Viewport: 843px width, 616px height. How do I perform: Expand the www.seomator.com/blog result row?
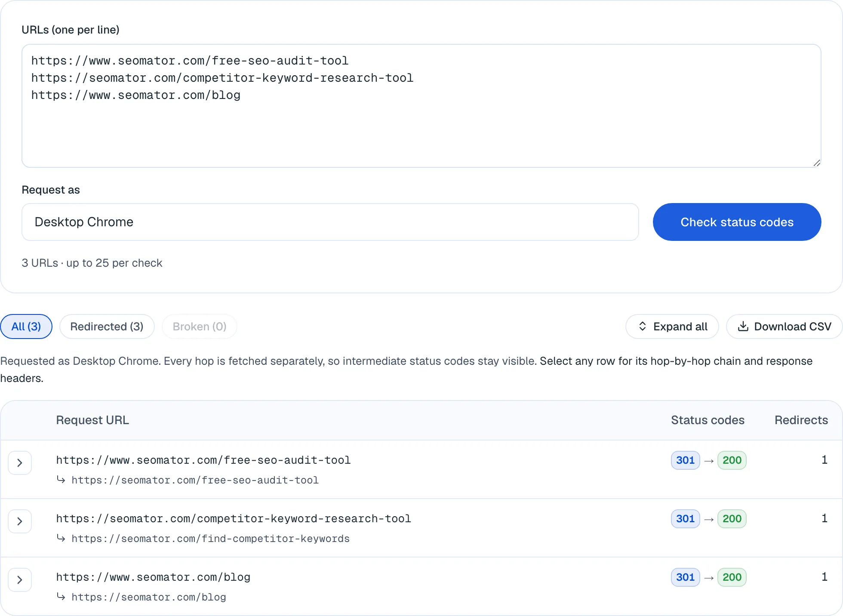[x=20, y=580]
